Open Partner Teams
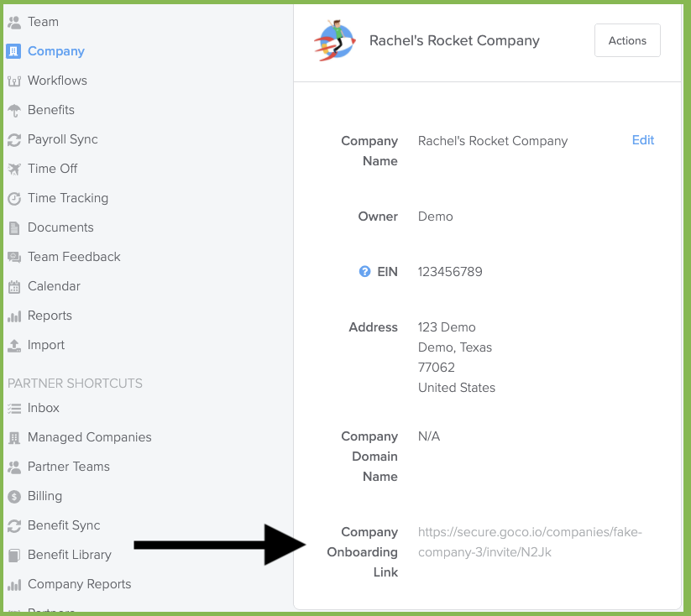Viewport: 691px width, 616px height. click(69, 466)
